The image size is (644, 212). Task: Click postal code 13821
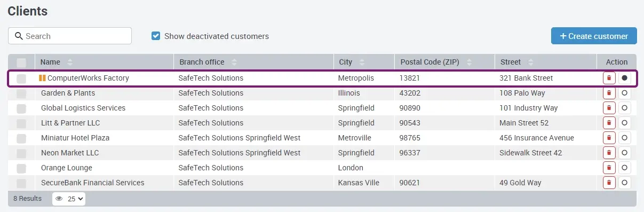pyautogui.click(x=410, y=78)
